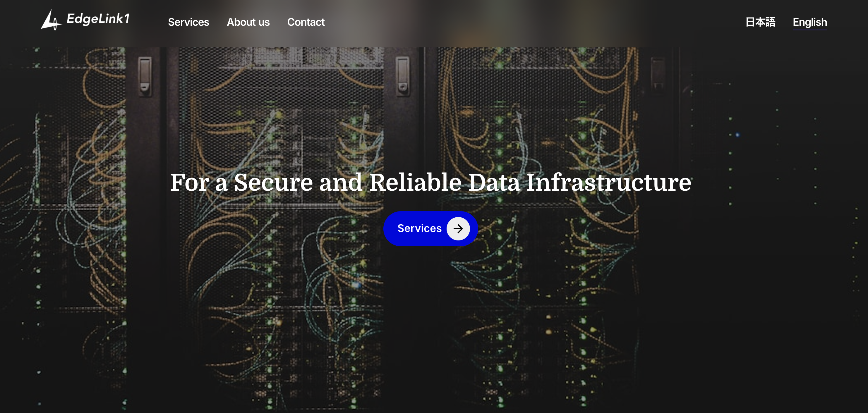
Task: Open the Contact page from header
Action: tap(306, 22)
